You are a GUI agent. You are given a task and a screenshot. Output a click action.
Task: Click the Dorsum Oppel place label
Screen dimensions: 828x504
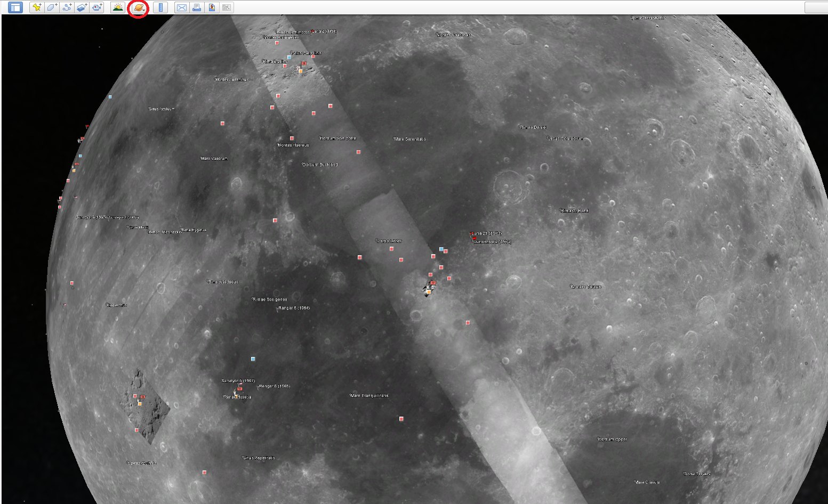(x=612, y=440)
